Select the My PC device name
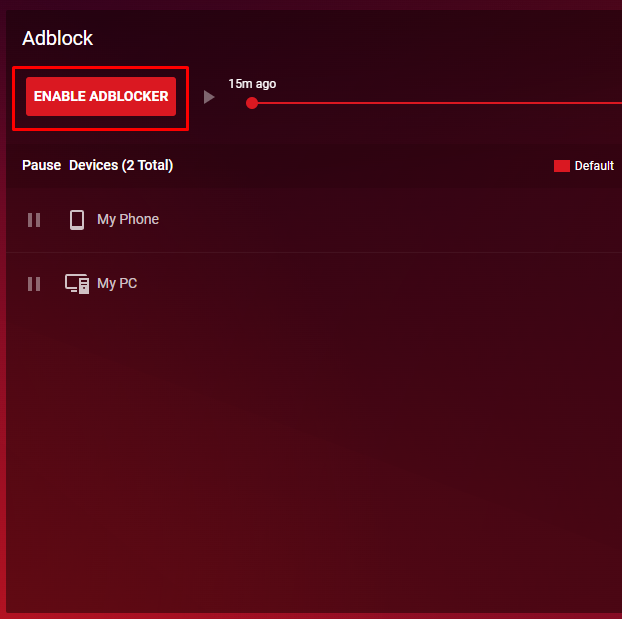 [117, 284]
